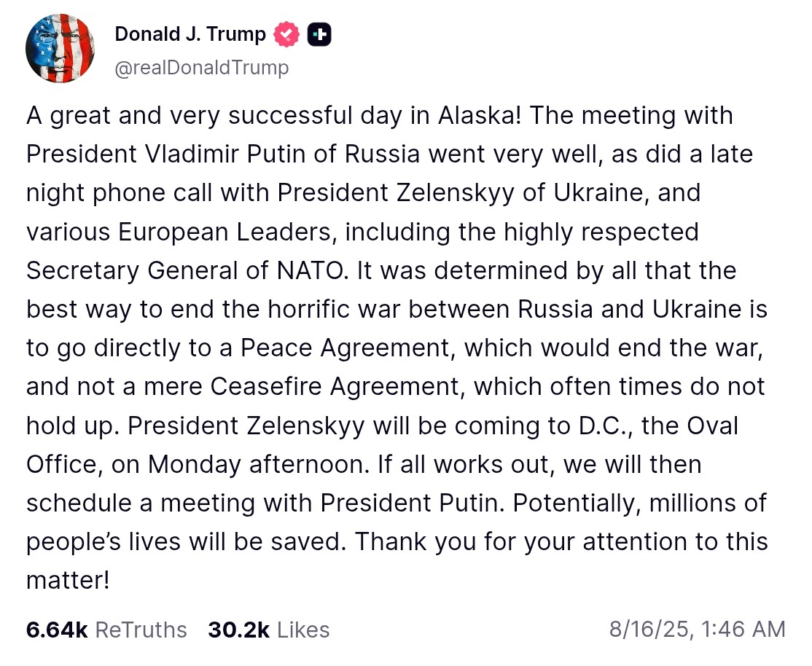This screenshot has width=812, height=666.
Task: Click the final word "matter!" of the post
Action: [x=68, y=580]
